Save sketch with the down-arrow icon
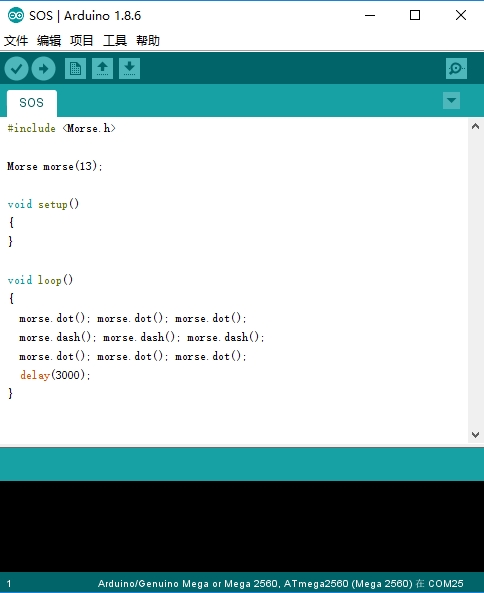484x593 pixels. (x=129, y=68)
